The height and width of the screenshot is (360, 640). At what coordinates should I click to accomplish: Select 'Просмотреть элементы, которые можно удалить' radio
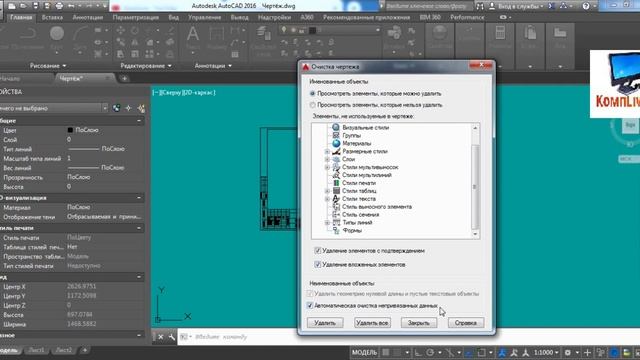[x=313, y=93]
